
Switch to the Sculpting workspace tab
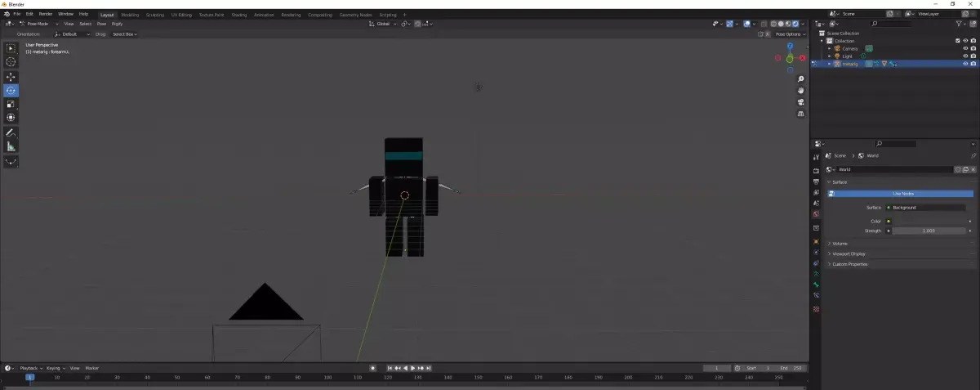[x=154, y=15]
